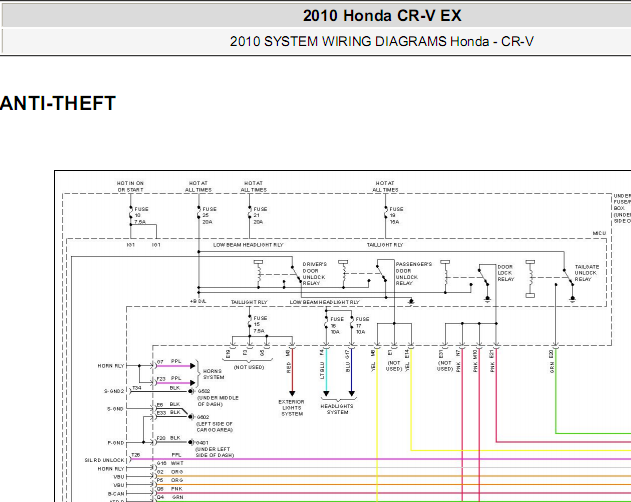This screenshot has width=631, height=502.
Task: Click the Horns System label
Action: click(213, 374)
